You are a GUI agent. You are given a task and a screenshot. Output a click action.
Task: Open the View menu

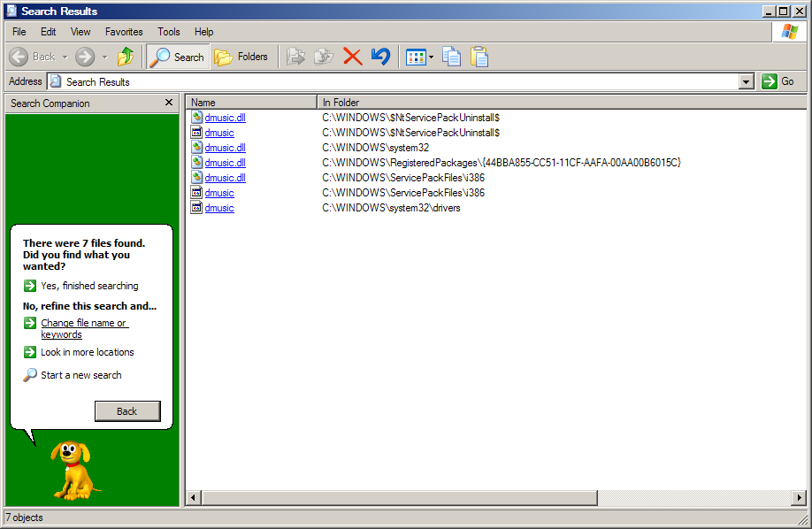tap(80, 32)
